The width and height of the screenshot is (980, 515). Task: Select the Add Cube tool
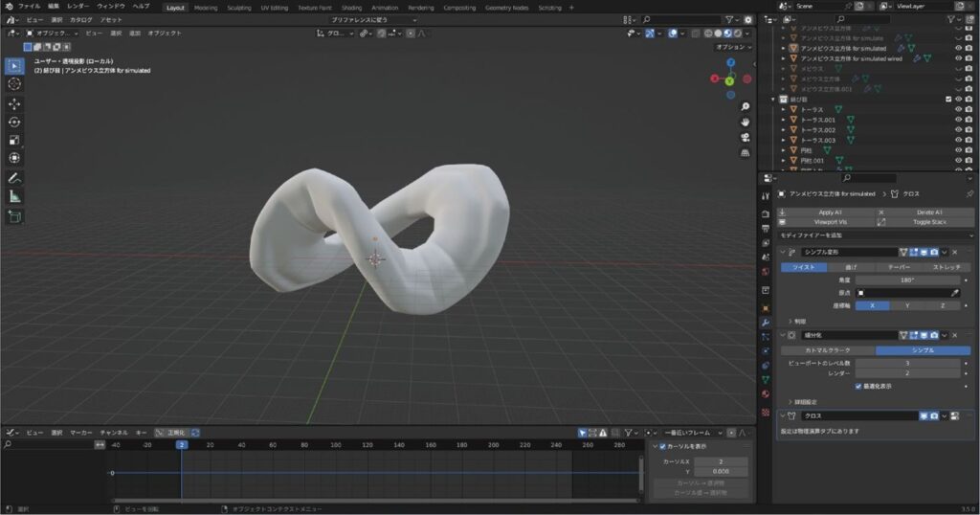[x=14, y=217]
